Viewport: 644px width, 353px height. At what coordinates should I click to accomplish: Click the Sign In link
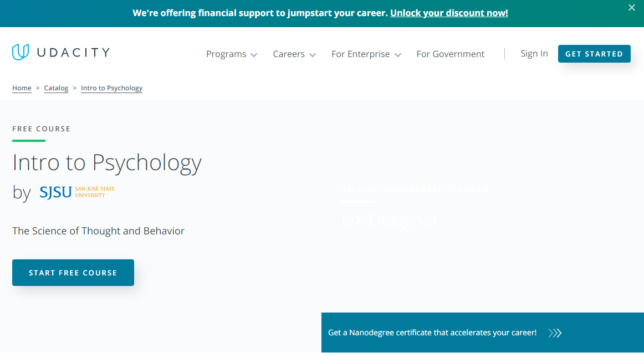[x=534, y=54]
